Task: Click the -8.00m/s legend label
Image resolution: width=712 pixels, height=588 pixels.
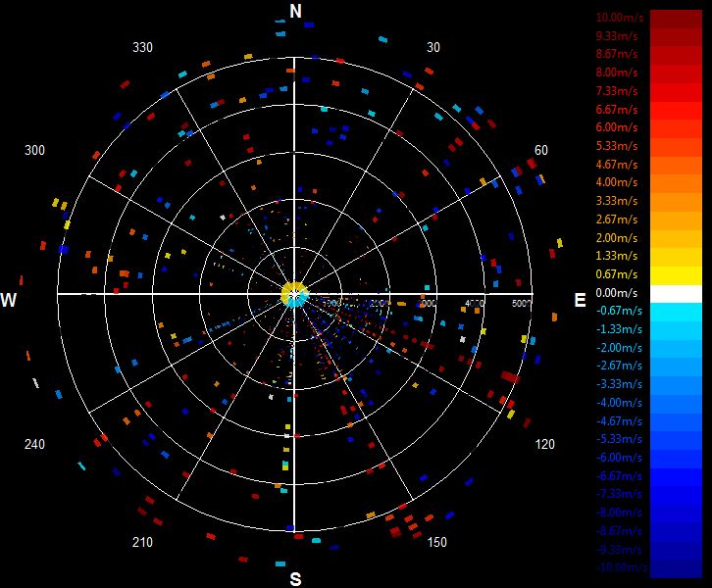Action: pos(620,513)
